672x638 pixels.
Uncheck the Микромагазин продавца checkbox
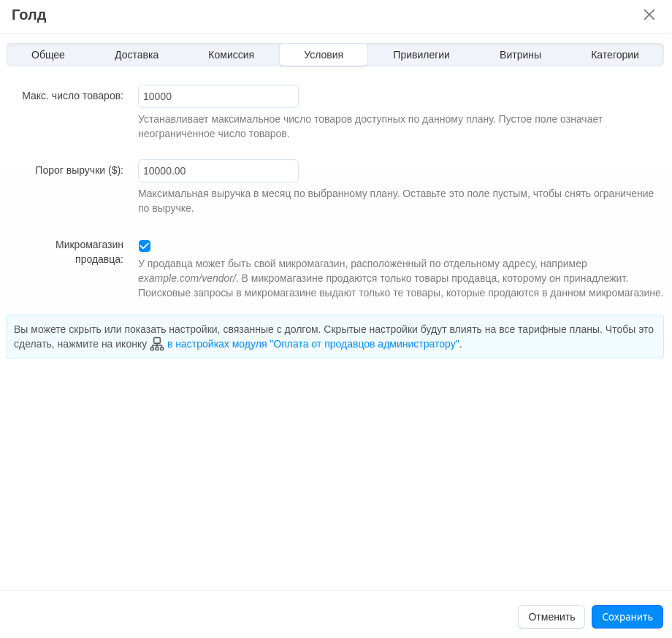tap(145, 246)
